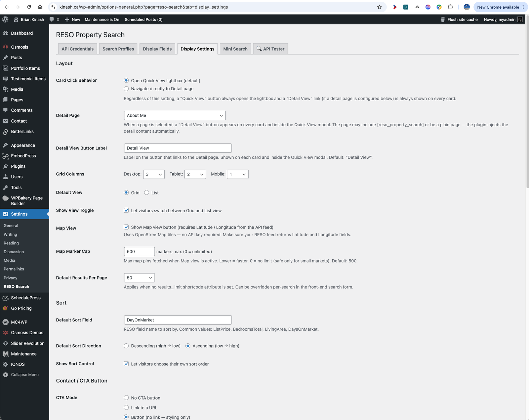Click the Flush site cache trash icon
Screen dimensions: 529x420
click(x=443, y=20)
